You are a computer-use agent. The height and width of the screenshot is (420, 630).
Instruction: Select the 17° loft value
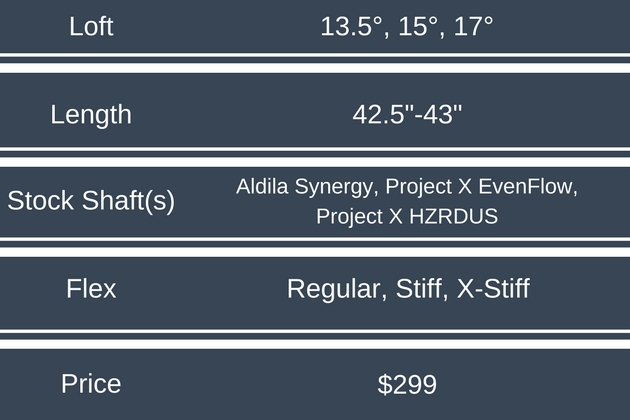(468, 26)
